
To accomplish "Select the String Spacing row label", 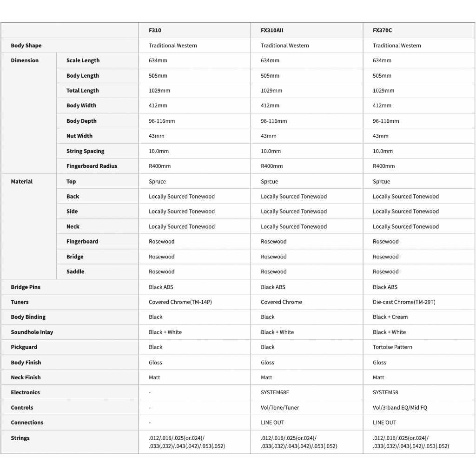I will [85, 151].
